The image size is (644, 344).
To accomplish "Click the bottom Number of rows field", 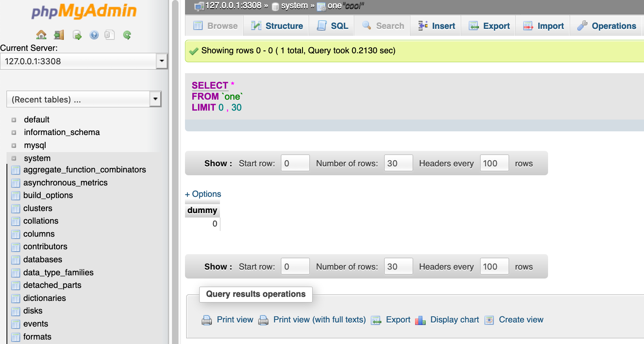I will [398, 266].
